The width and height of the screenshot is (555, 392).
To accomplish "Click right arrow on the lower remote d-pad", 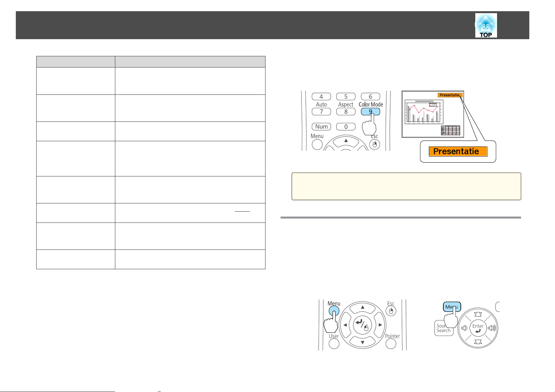I will 380,325.
